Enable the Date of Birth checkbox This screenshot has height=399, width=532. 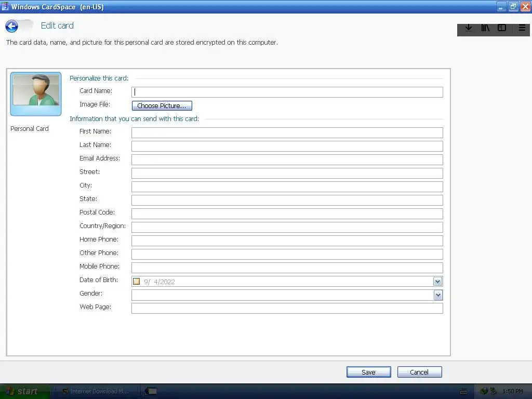tap(137, 281)
